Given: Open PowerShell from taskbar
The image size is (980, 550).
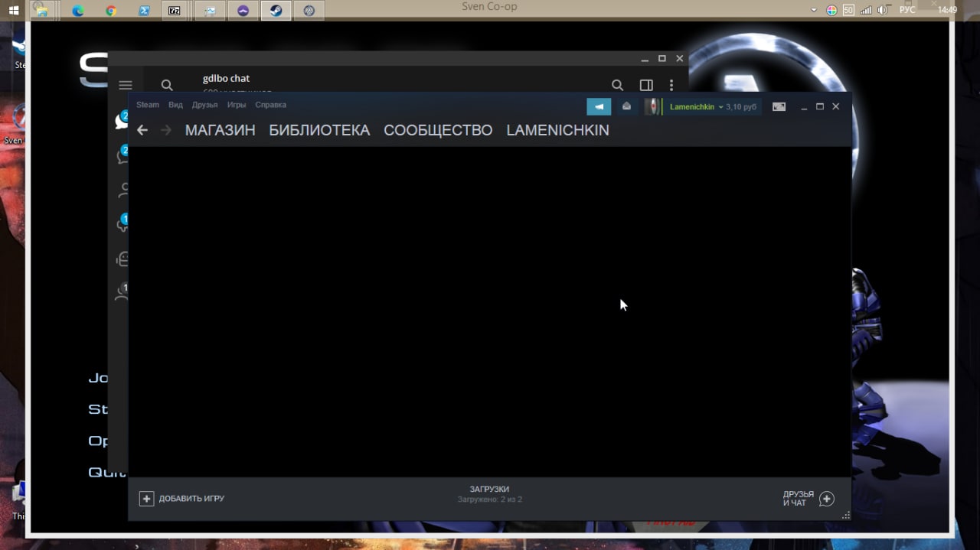Looking at the screenshot, I should pyautogui.click(x=143, y=11).
